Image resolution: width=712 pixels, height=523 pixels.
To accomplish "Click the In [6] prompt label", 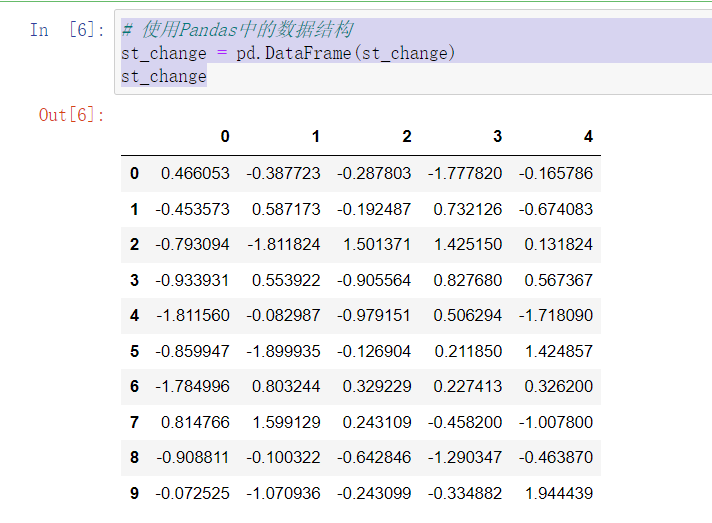I will [x=67, y=30].
